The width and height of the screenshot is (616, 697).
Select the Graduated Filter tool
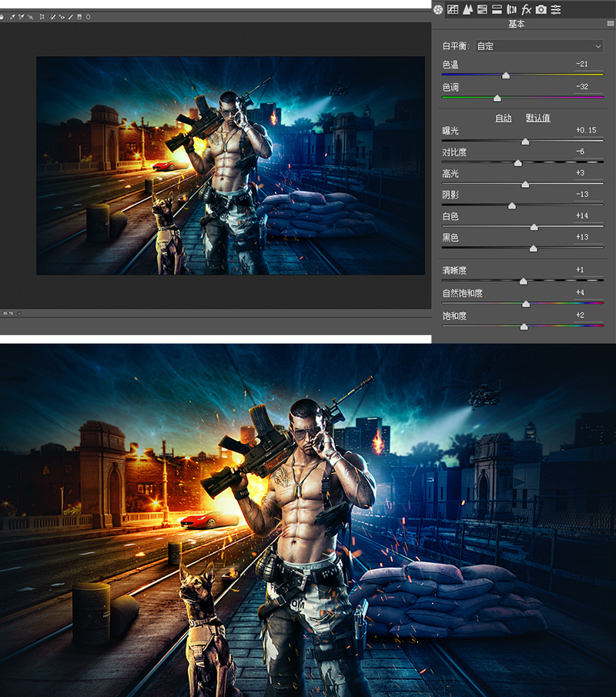[x=79, y=17]
